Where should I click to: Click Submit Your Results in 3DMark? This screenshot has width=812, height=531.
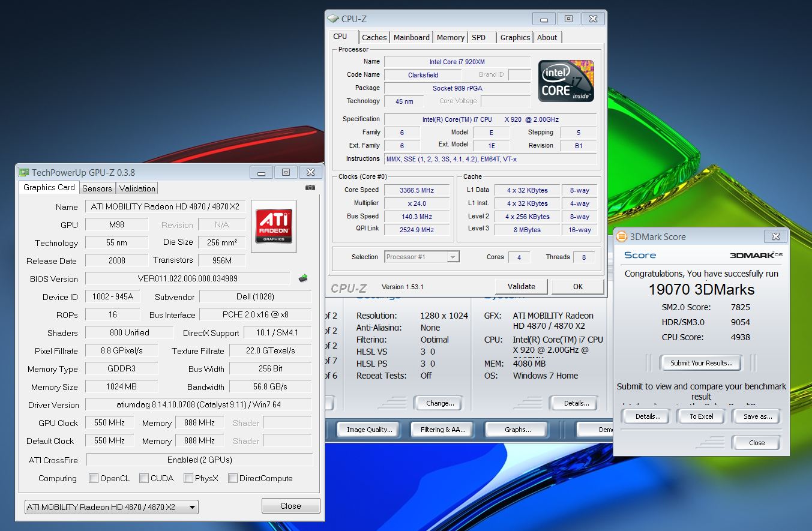(701, 363)
